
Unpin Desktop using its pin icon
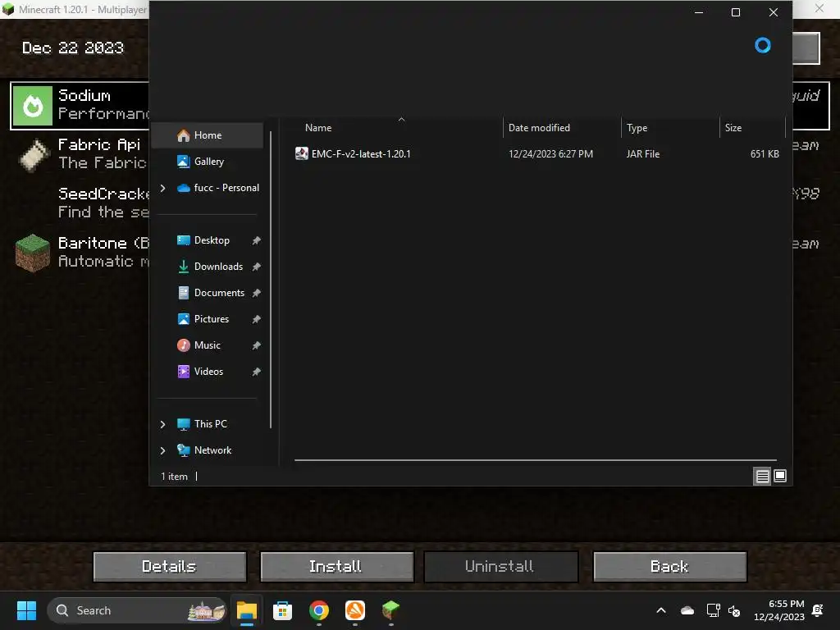coord(257,240)
